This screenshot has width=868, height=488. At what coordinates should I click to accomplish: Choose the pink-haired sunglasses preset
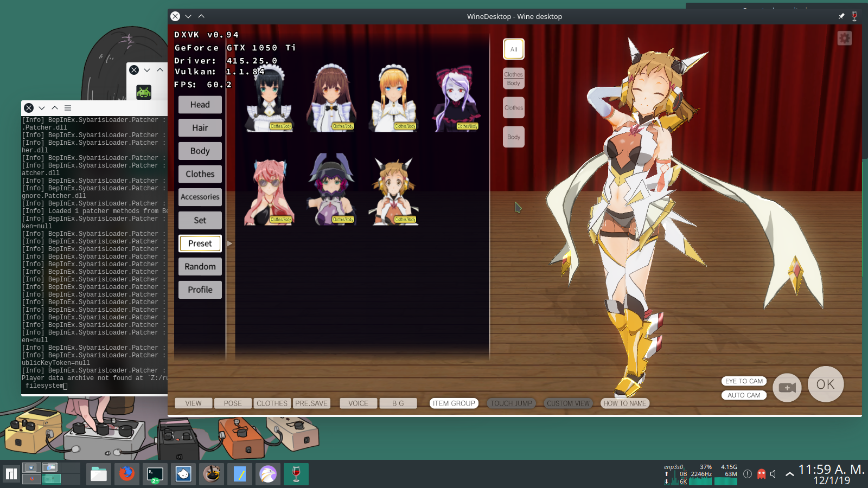click(270, 191)
